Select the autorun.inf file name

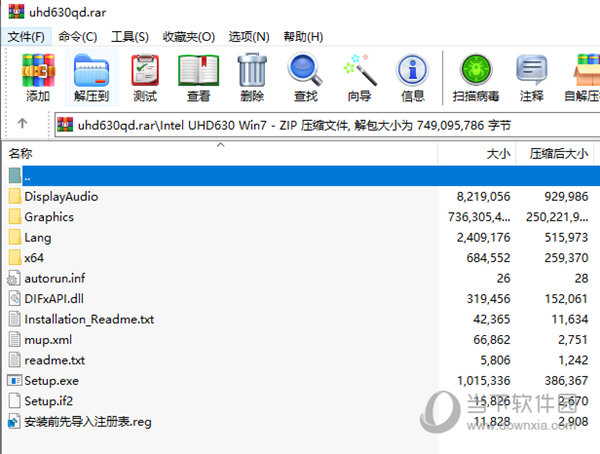[x=55, y=278]
